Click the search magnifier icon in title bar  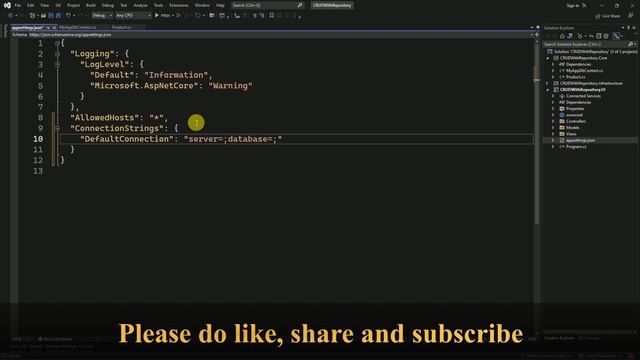[300, 5]
